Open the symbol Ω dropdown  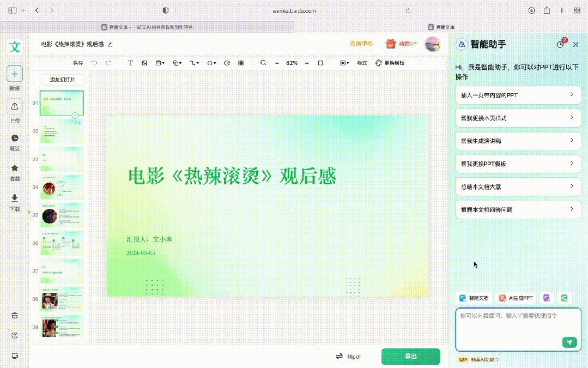[211, 63]
